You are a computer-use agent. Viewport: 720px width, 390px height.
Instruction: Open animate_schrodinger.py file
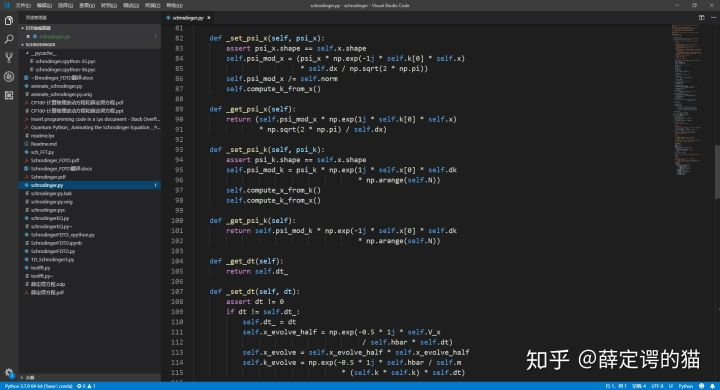coord(56,86)
